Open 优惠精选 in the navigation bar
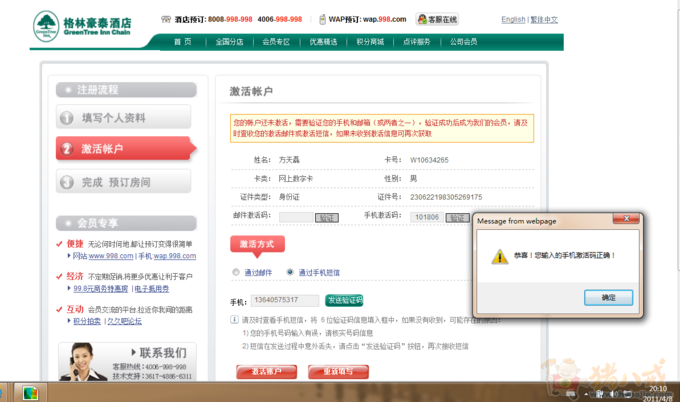The height and width of the screenshot is (402, 680). pyautogui.click(x=323, y=42)
